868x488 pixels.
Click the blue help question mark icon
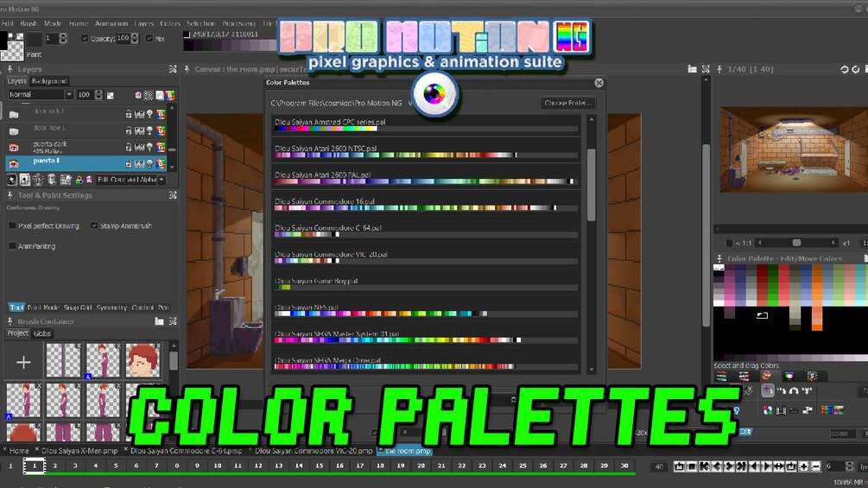tap(736, 410)
